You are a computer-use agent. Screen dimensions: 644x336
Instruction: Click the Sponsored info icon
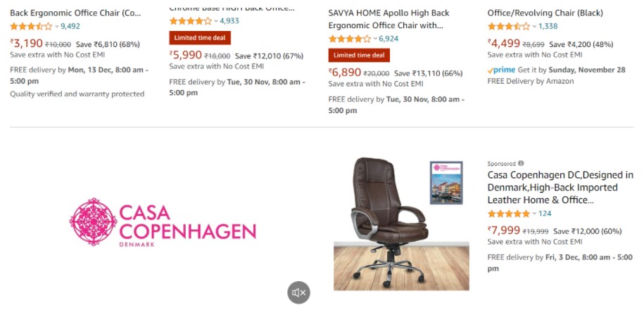(521, 163)
